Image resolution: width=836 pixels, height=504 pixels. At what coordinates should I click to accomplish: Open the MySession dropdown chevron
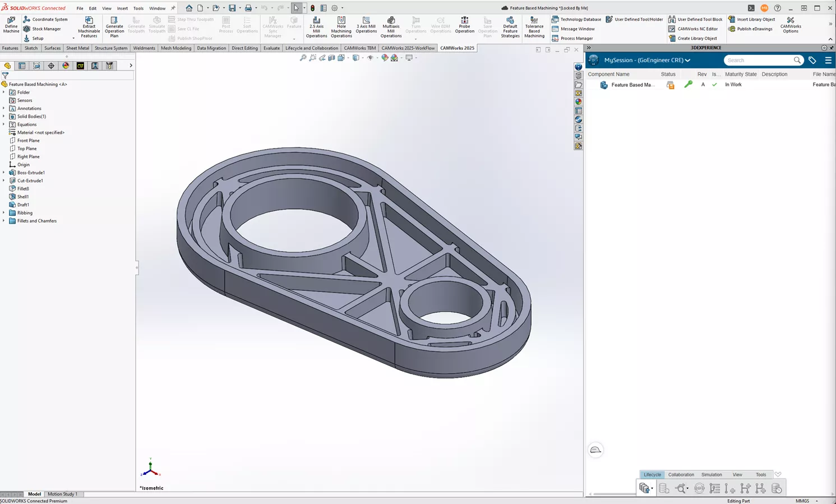point(687,60)
